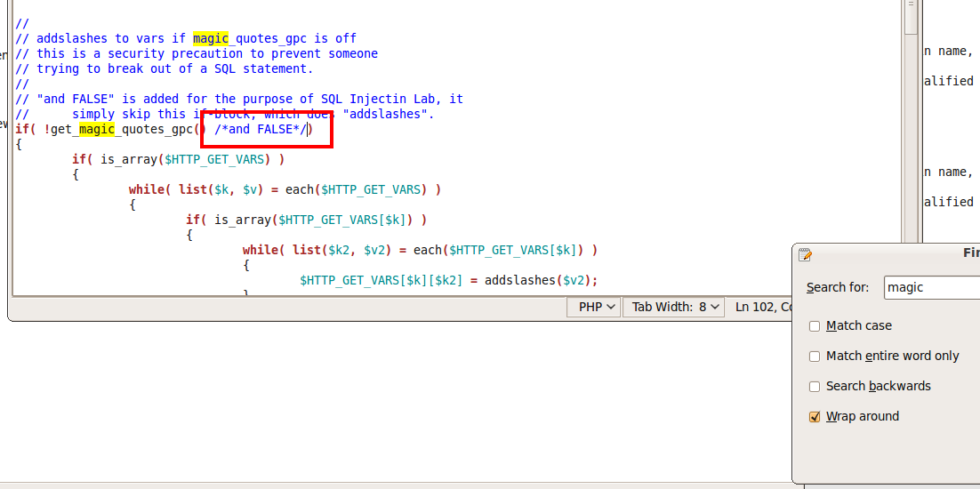The width and height of the screenshot is (980, 489).
Task: Turn on Search backwards option
Action: pyautogui.click(x=815, y=387)
